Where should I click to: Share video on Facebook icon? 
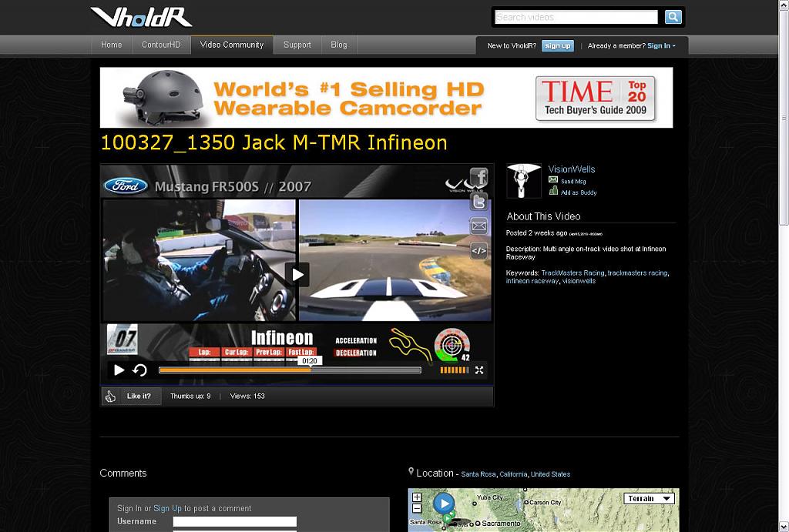478,177
